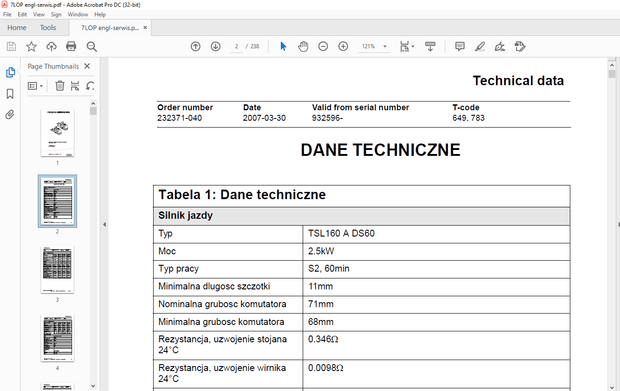Collapse the navigation pane with left arrow
Screen dimensions: 620x391
104,225
